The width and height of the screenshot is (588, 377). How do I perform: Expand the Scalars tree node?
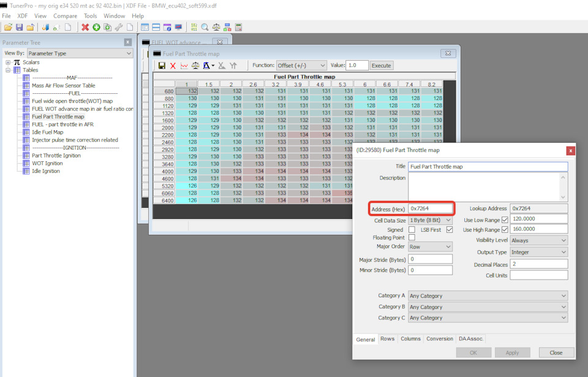[8, 63]
